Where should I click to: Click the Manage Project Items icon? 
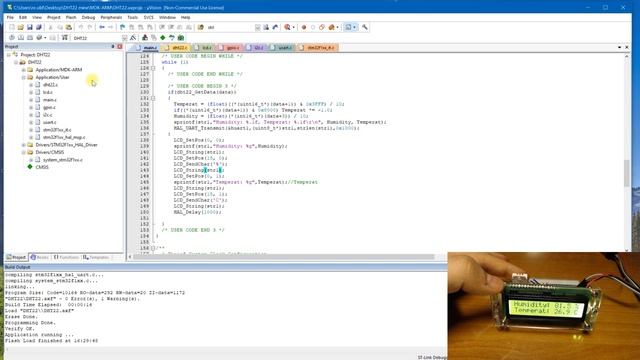[x=144, y=38]
